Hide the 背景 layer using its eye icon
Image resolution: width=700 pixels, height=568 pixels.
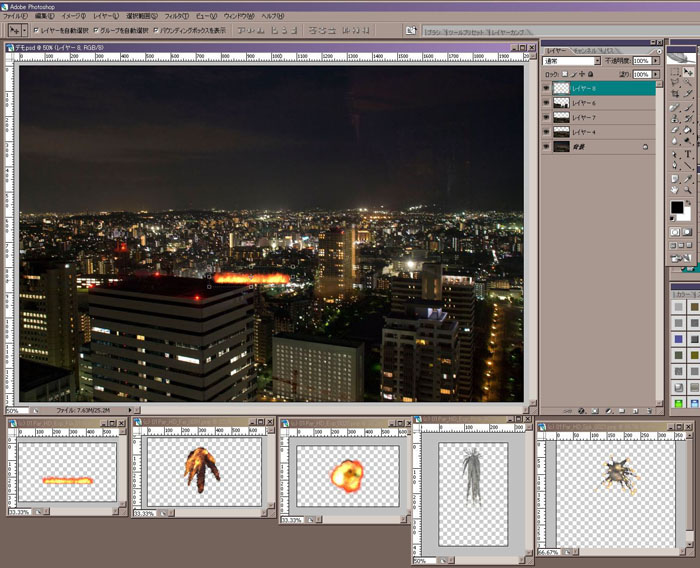tap(546, 146)
